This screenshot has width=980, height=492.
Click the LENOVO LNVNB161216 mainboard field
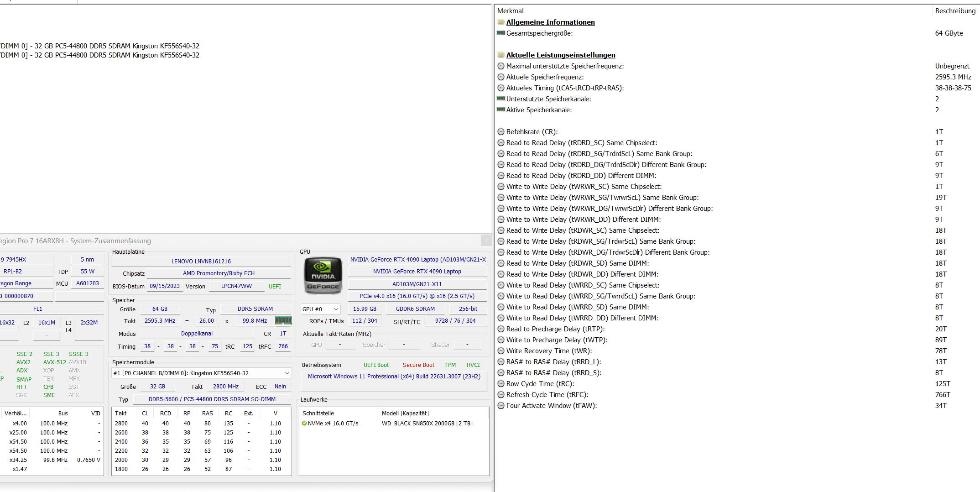click(x=201, y=261)
